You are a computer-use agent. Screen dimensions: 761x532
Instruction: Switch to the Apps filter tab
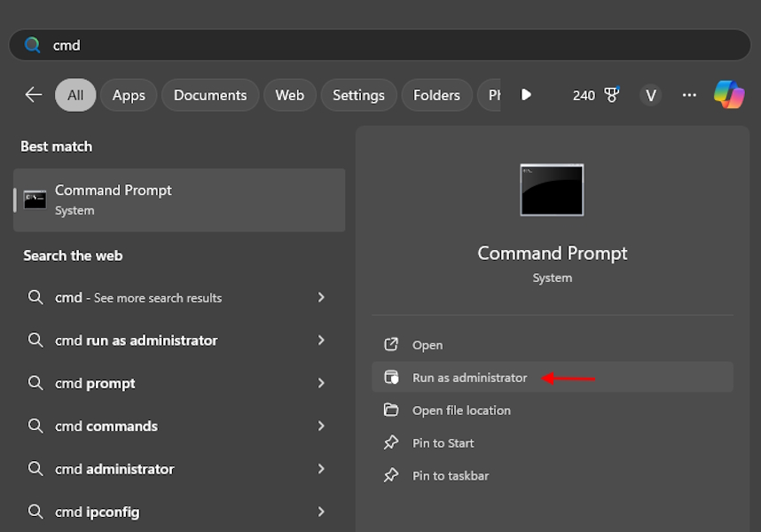128,95
